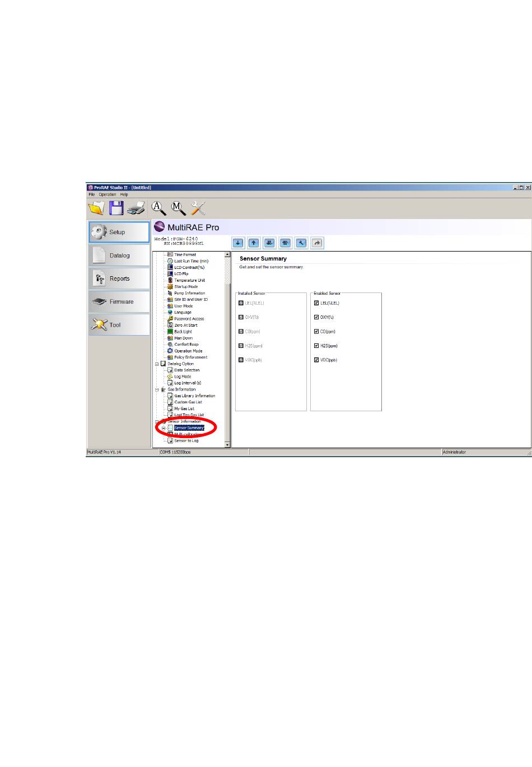Select Policy Enforcement tree item

pos(190,357)
